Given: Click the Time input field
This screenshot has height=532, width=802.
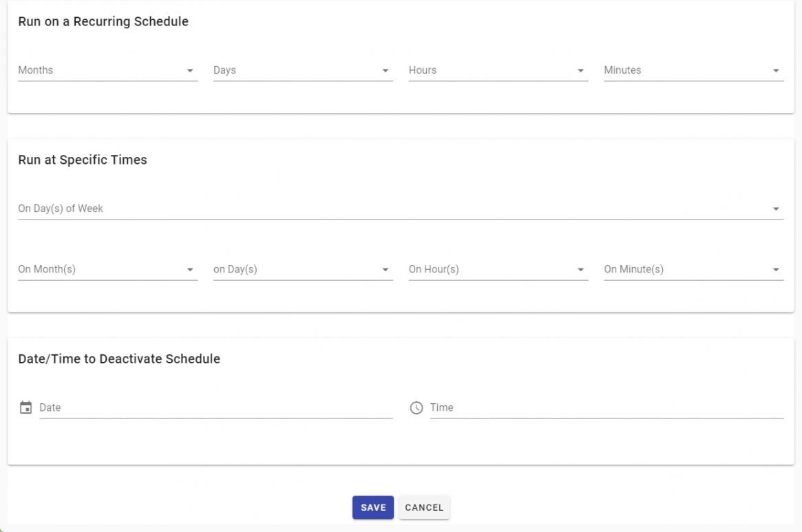Looking at the screenshot, I should (x=607, y=407).
